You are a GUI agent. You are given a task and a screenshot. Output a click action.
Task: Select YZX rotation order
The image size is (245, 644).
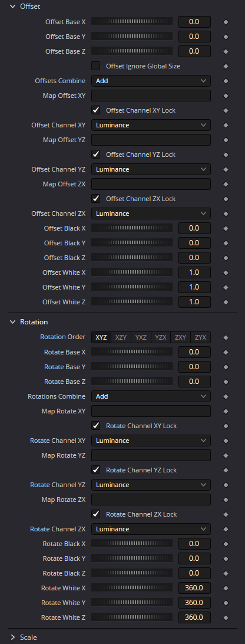click(161, 337)
